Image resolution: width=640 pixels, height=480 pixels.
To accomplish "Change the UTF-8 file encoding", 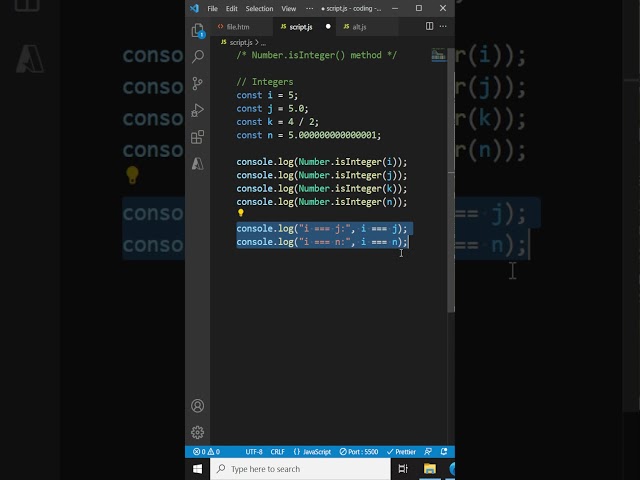I will pos(254,451).
